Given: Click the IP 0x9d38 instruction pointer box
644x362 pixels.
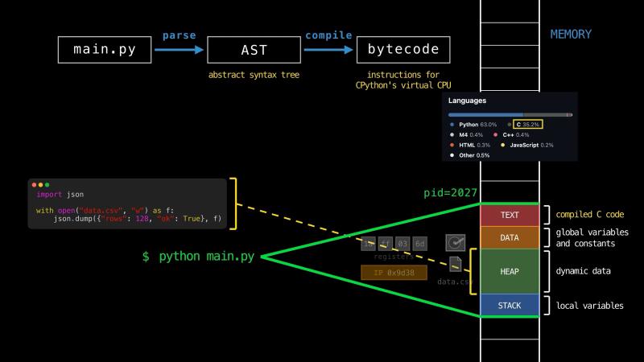Looking at the screenshot, I should 394,273.
